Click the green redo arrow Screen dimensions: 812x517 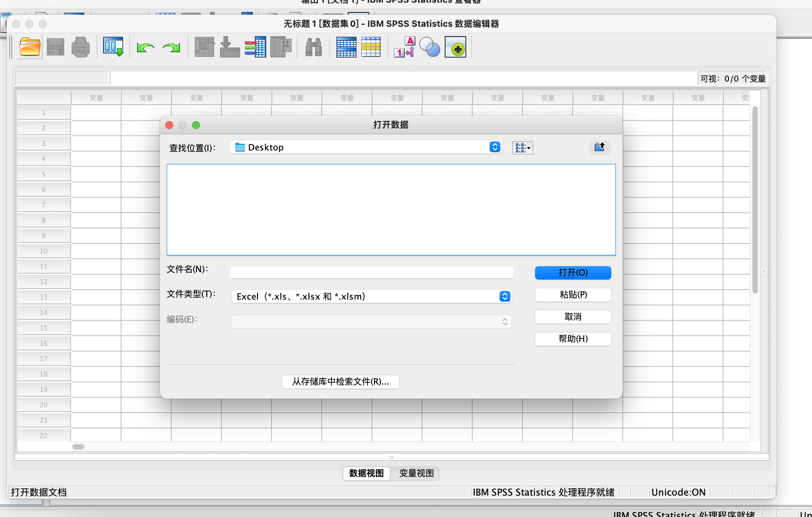click(x=171, y=47)
